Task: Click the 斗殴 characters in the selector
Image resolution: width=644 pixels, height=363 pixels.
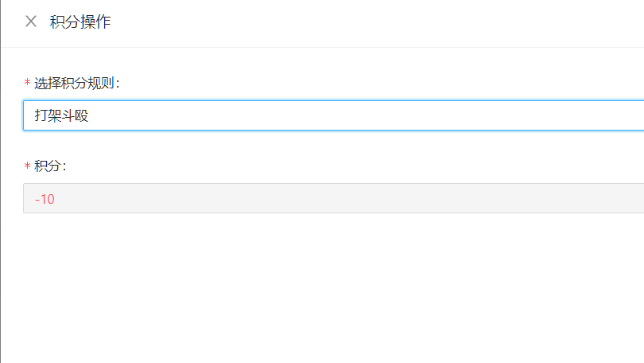Action: 76,115
